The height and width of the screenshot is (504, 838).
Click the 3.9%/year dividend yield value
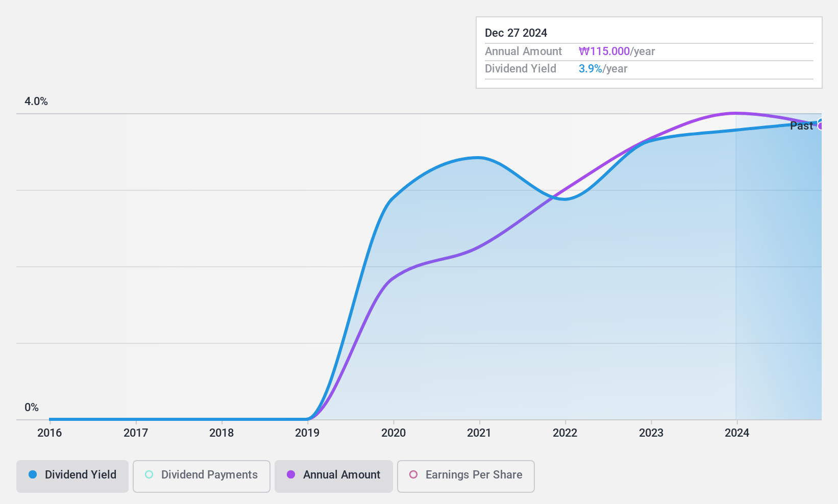pos(603,69)
